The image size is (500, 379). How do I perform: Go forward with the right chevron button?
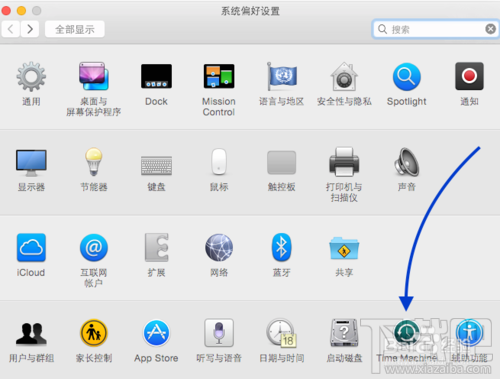point(30,29)
